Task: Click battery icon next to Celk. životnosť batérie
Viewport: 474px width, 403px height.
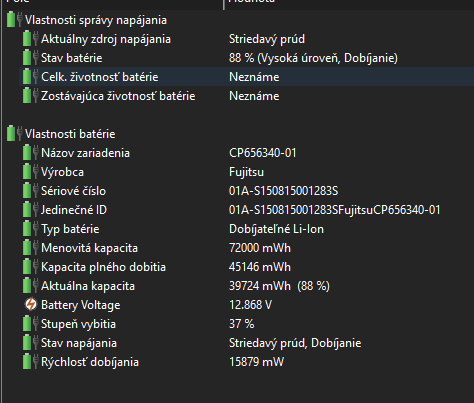Action: [31, 77]
